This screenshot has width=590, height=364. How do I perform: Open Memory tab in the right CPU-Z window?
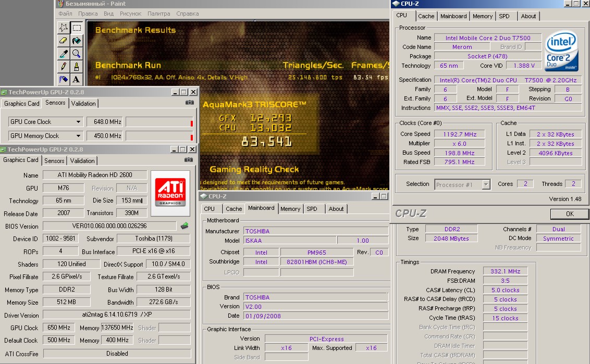tap(483, 16)
